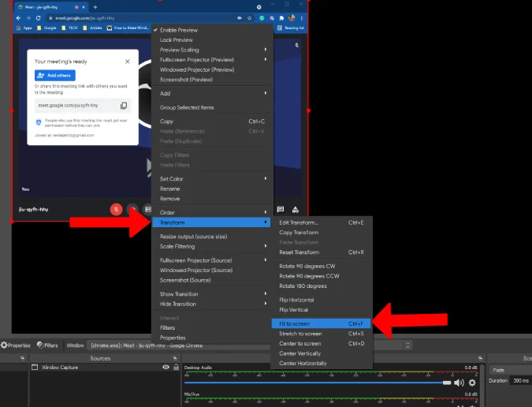Image resolution: width=532 pixels, height=407 pixels.
Task: Open the Fade transition dropdown
Action: [x=511, y=370]
